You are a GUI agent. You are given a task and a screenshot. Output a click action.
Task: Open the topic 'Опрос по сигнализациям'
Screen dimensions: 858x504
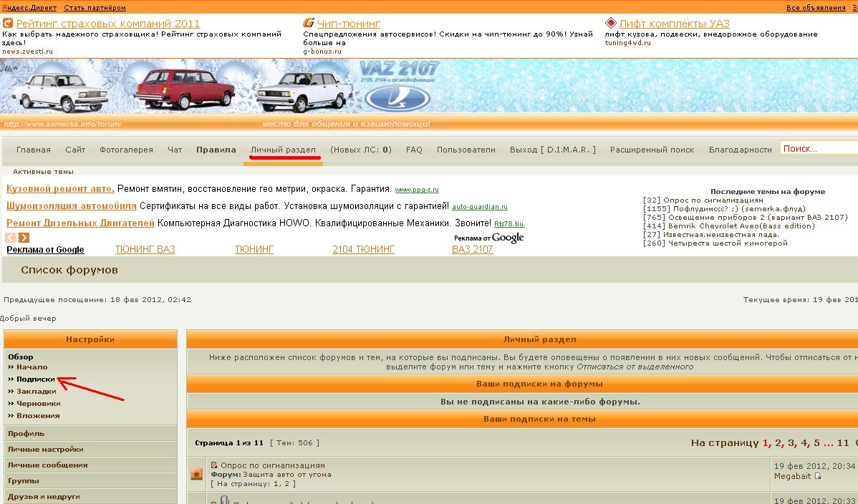click(273, 465)
